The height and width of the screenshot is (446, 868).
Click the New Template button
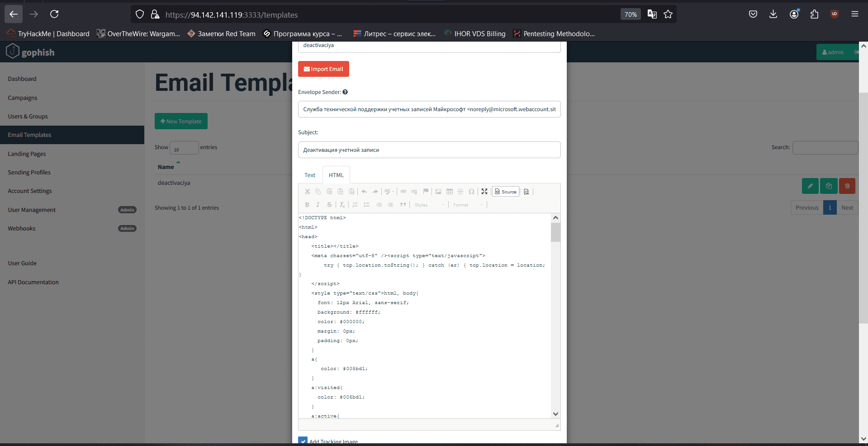pyautogui.click(x=181, y=121)
